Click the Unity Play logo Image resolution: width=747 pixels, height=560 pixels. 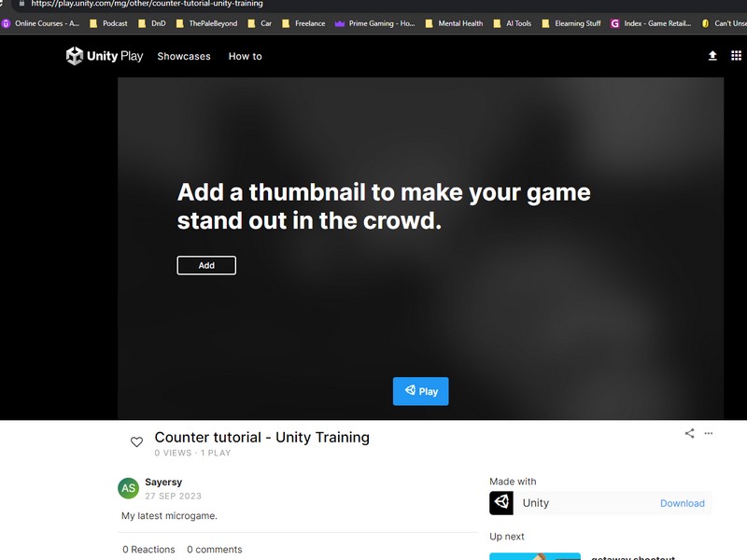[x=105, y=56]
